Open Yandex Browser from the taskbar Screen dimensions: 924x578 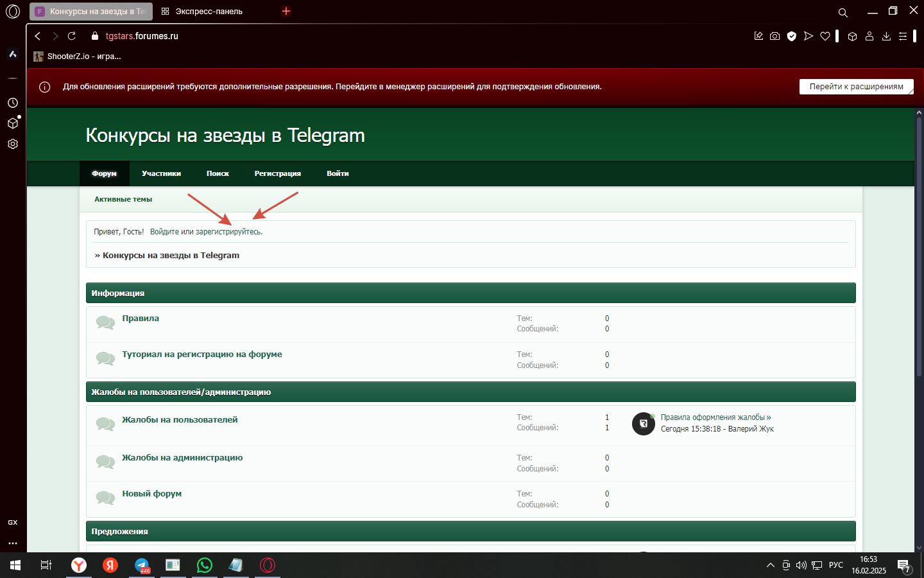pyautogui.click(x=79, y=565)
